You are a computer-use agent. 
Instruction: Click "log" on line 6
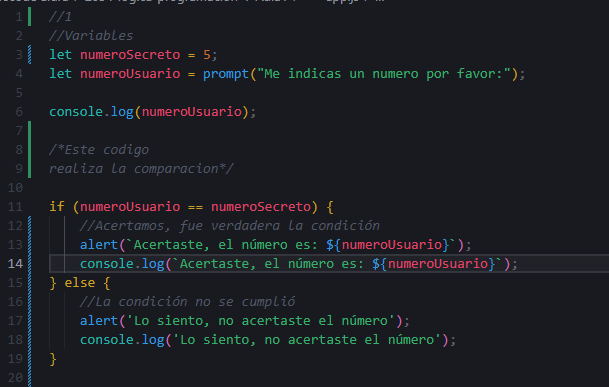pos(122,112)
